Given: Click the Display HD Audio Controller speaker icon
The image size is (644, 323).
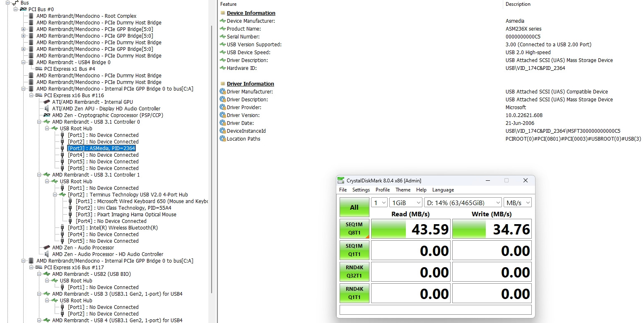Looking at the screenshot, I should tap(47, 109).
